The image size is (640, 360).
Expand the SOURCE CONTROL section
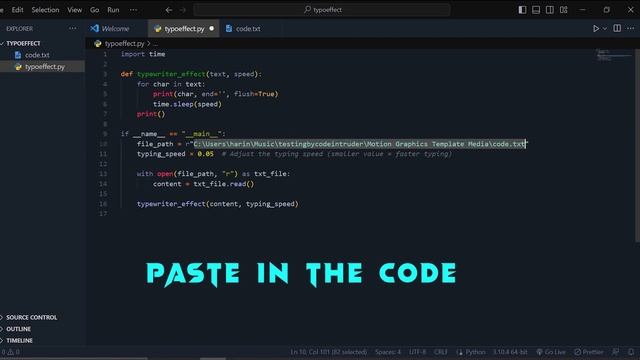pos(31,317)
